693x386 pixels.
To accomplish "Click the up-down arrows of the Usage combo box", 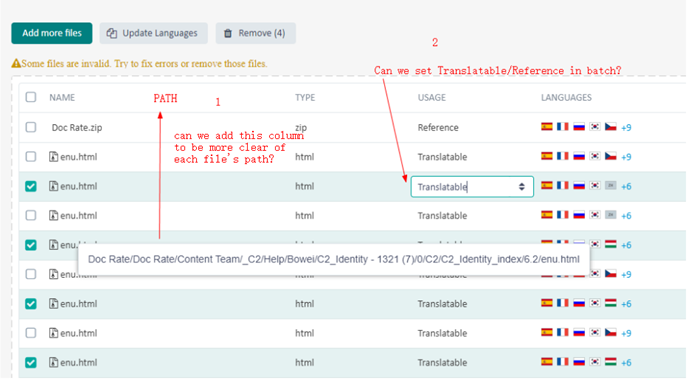I will (x=522, y=187).
